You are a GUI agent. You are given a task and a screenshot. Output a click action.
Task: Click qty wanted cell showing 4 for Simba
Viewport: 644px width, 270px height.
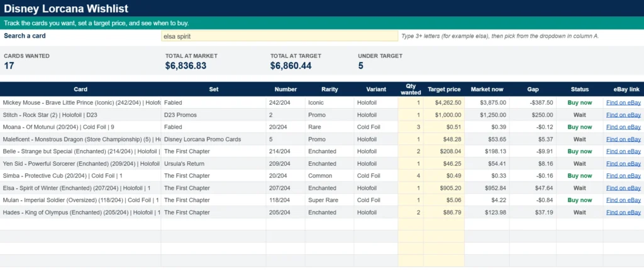(411, 176)
